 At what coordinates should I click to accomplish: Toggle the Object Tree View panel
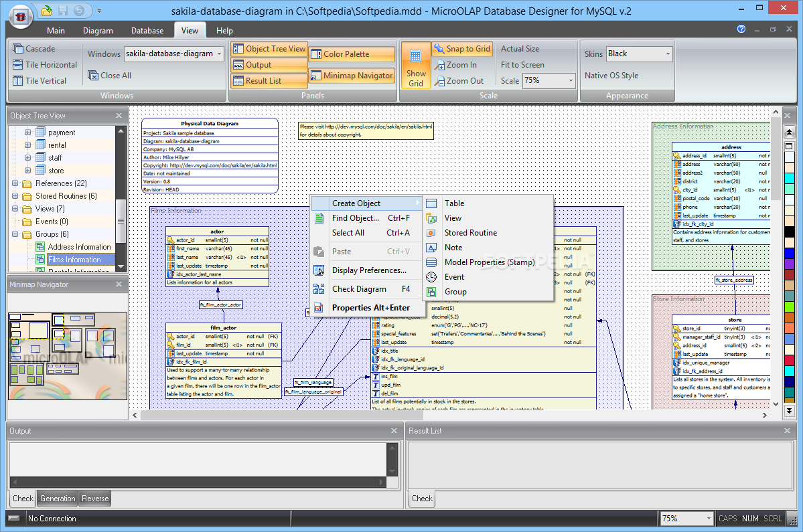(269, 49)
